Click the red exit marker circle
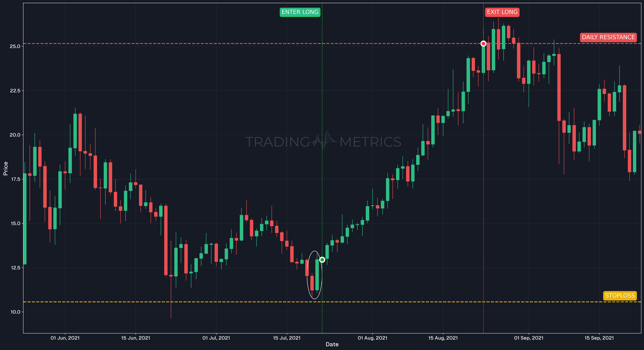This screenshot has width=644, height=350. coord(484,44)
